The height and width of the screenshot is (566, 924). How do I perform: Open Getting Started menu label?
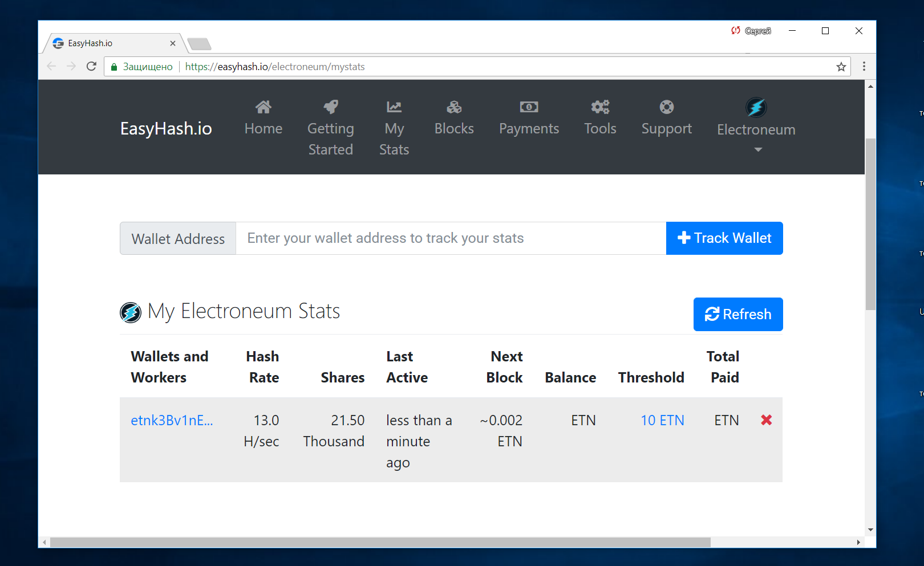[331, 139]
